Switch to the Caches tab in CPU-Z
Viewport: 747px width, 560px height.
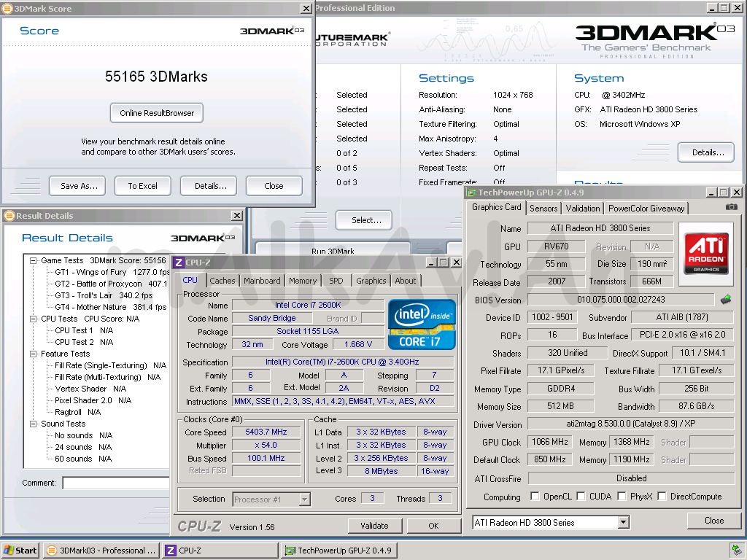pos(222,281)
